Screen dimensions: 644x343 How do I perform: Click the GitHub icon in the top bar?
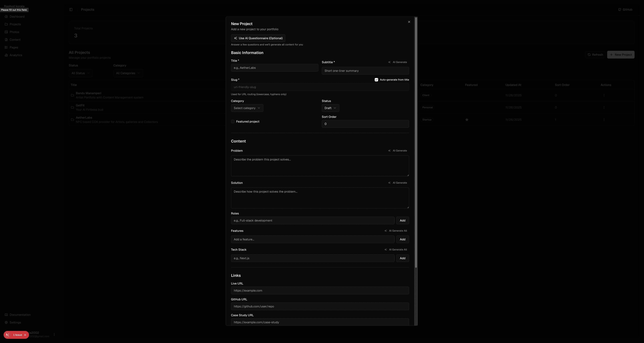[620, 9]
